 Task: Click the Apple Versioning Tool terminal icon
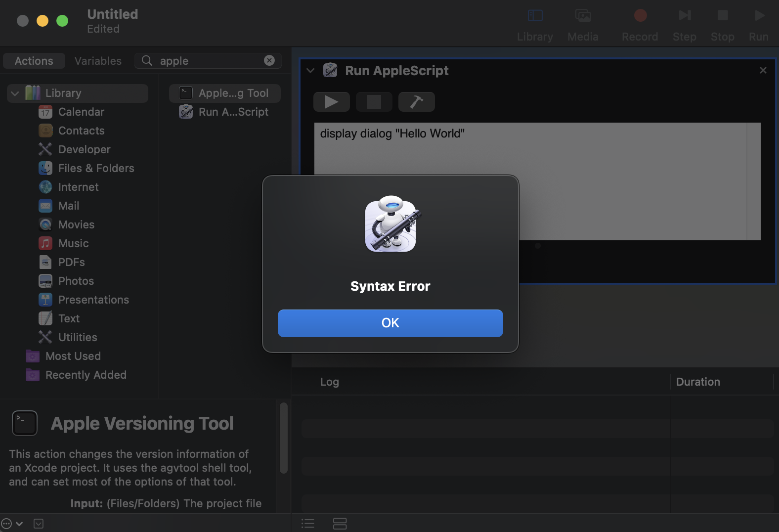point(25,423)
